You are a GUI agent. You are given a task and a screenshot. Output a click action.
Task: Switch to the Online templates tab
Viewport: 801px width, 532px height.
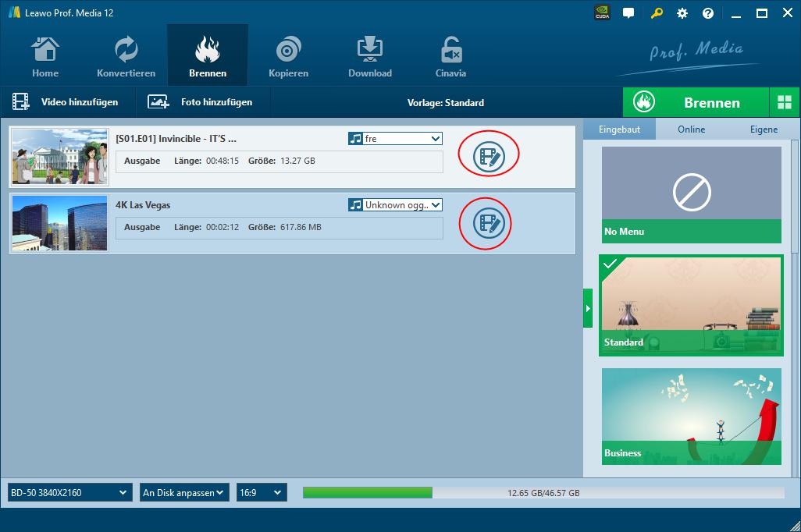click(x=691, y=129)
